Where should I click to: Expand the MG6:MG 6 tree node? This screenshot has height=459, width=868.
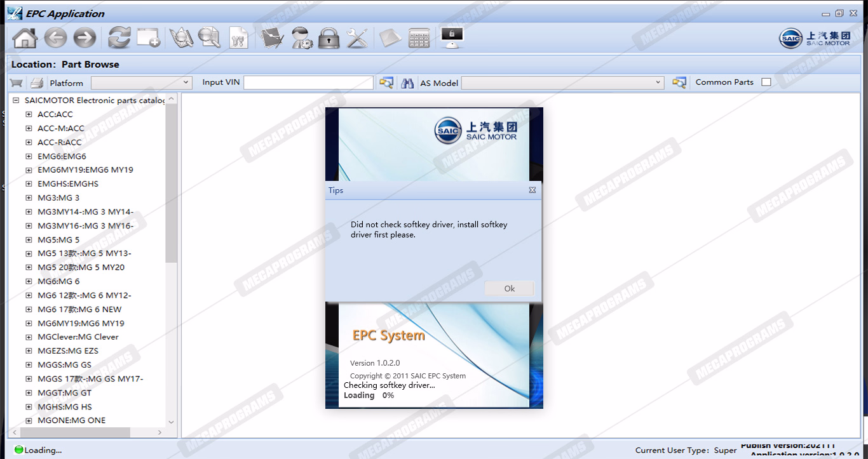pyautogui.click(x=29, y=281)
